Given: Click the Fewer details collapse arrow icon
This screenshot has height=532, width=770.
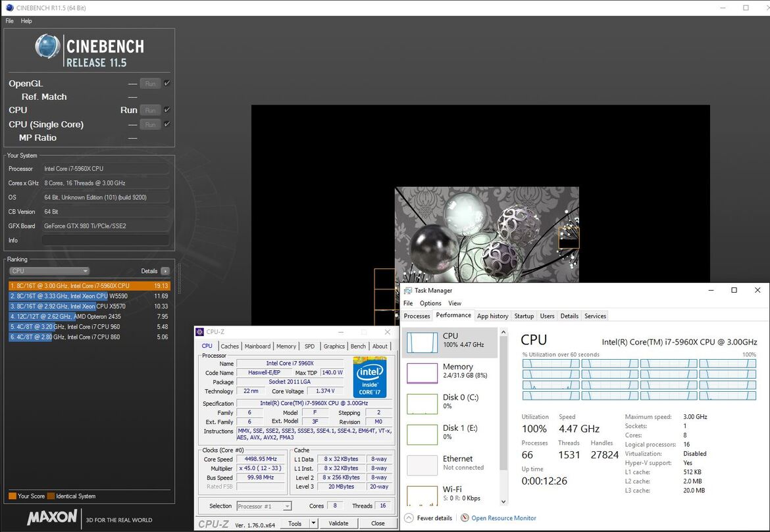Looking at the screenshot, I should click(x=409, y=518).
